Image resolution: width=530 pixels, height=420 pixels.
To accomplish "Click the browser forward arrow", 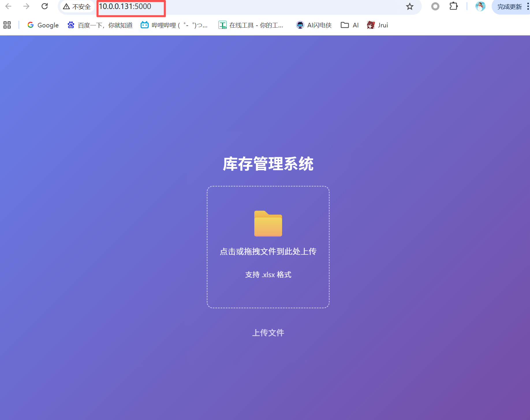I will click(26, 6).
